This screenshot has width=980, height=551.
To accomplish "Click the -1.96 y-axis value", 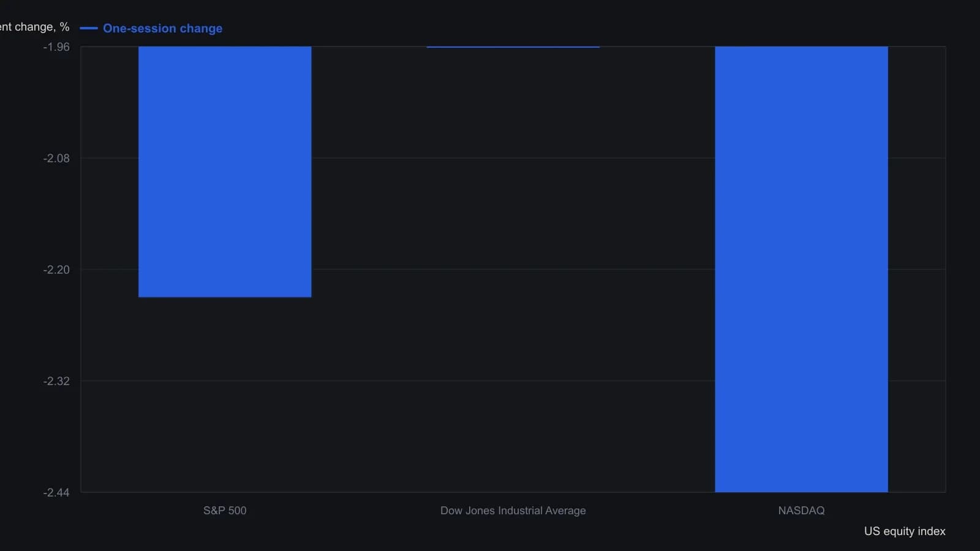I will 56,47.
